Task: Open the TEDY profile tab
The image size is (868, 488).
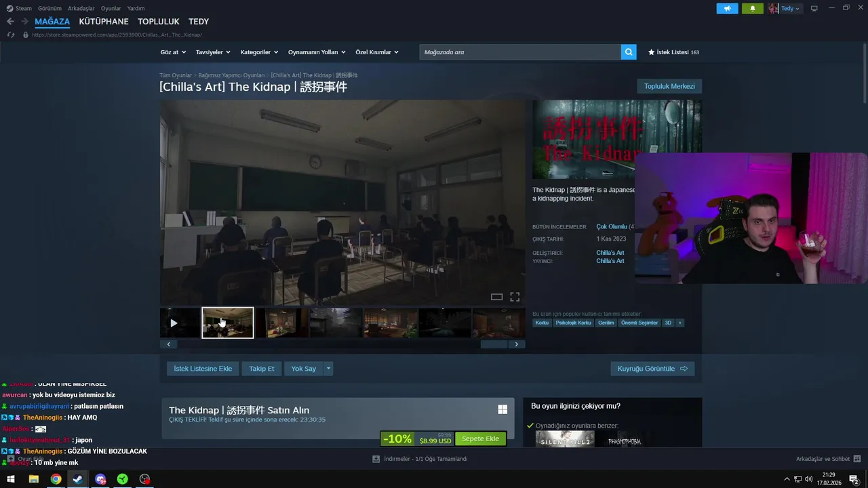Action: [199, 22]
